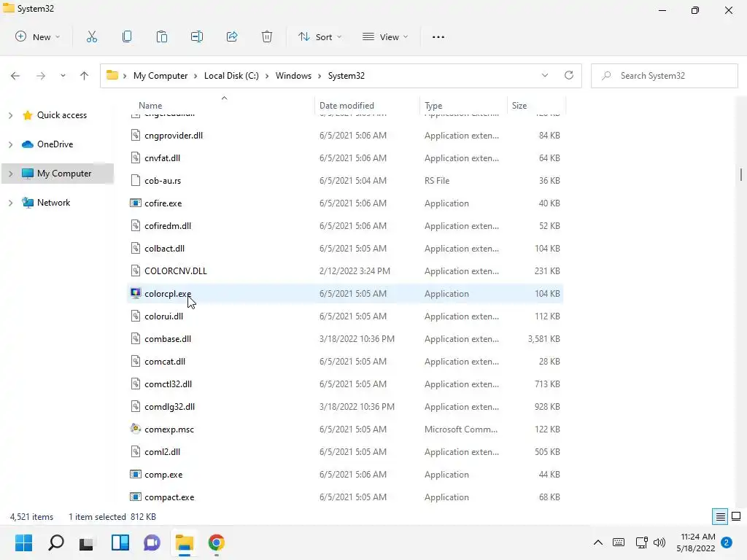This screenshot has height=560, width=747.
Task: Go up one folder level
Action: [x=85, y=76]
